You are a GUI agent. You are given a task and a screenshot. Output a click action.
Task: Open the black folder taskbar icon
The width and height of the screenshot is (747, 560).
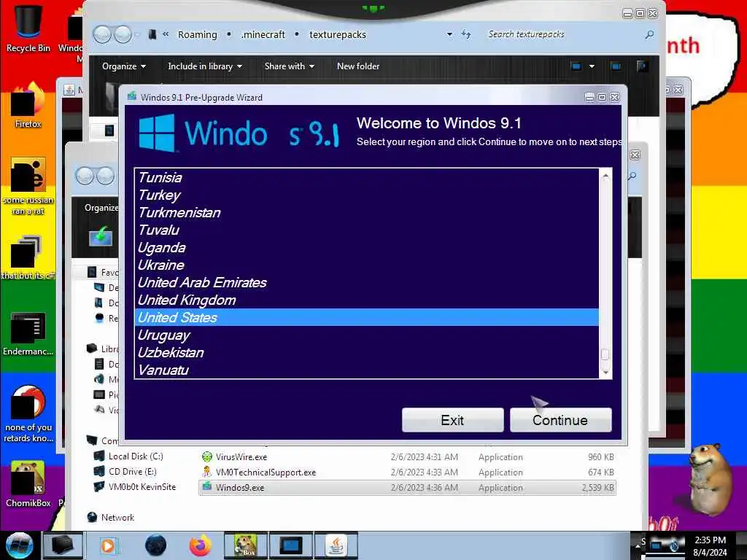coord(63,545)
